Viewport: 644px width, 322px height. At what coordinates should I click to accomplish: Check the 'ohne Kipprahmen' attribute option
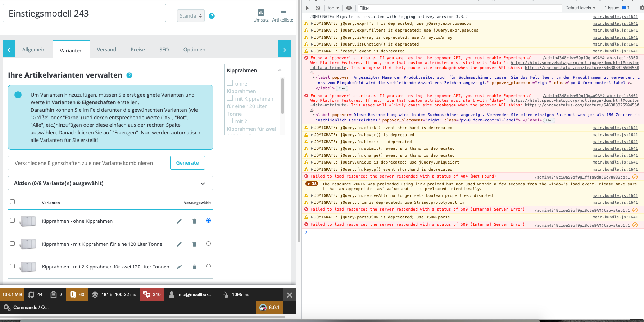click(x=230, y=83)
